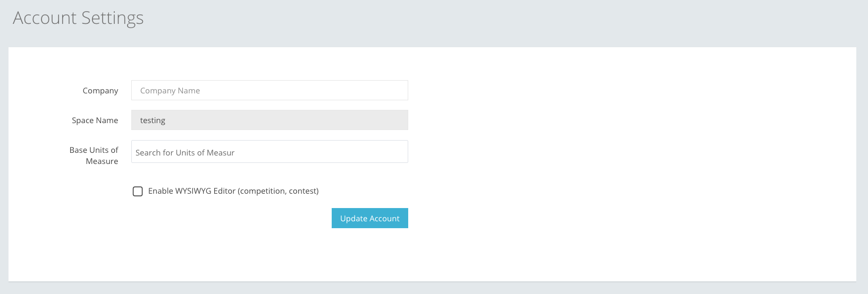
Task: Enable the WYSIWYG Editor checkbox
Action: (138, 191)
